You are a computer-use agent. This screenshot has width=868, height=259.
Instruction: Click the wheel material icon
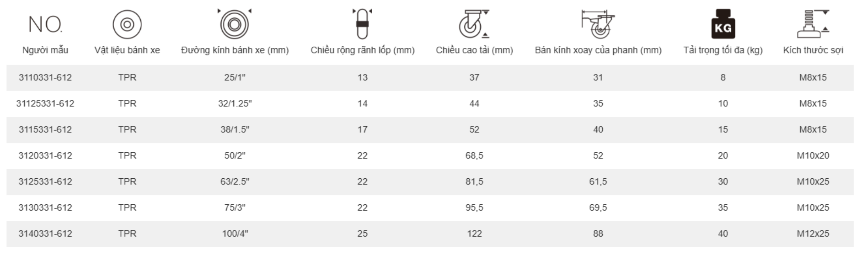tap(127, 25)
